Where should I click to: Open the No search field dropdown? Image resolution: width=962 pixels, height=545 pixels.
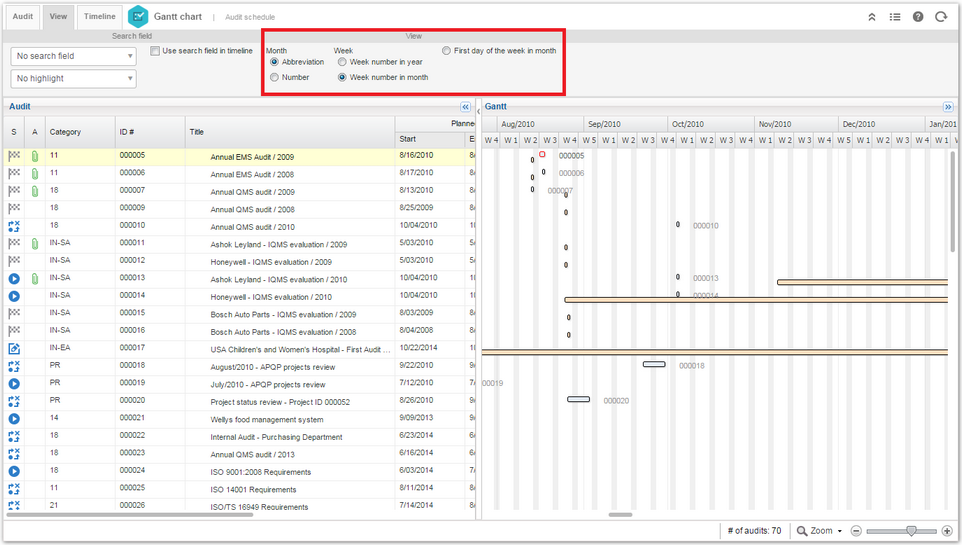pyautogui.click(x=74, y=56)
